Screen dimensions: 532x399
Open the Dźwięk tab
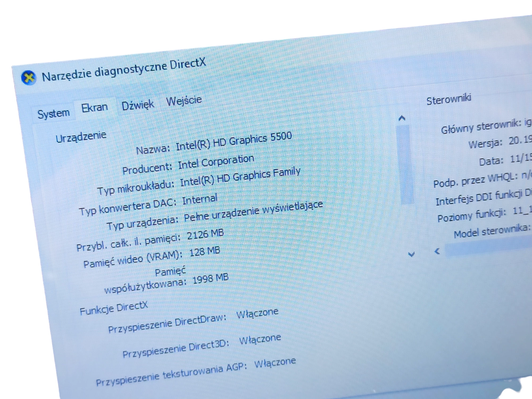click(x=138, y=105)
